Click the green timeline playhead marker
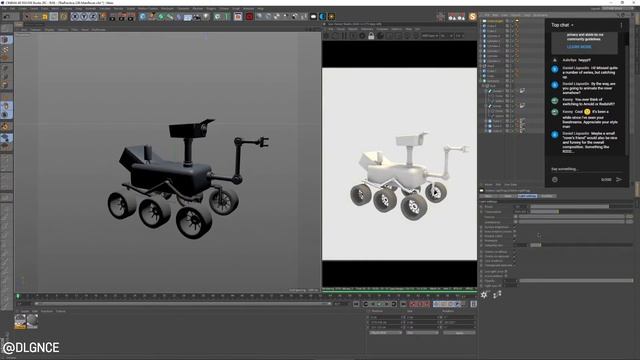The width and height of the screenshot is (640, 360). pos(18,296)
